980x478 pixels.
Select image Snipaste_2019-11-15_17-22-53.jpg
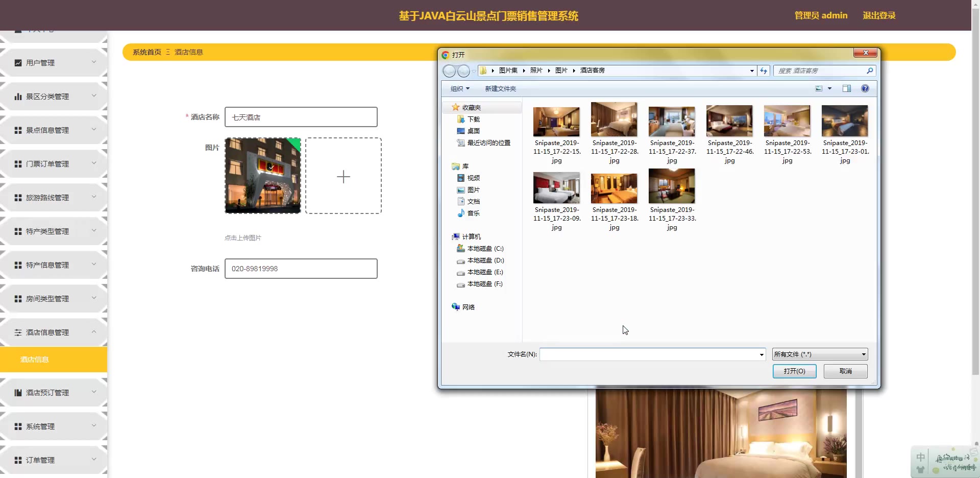[787, 135]
